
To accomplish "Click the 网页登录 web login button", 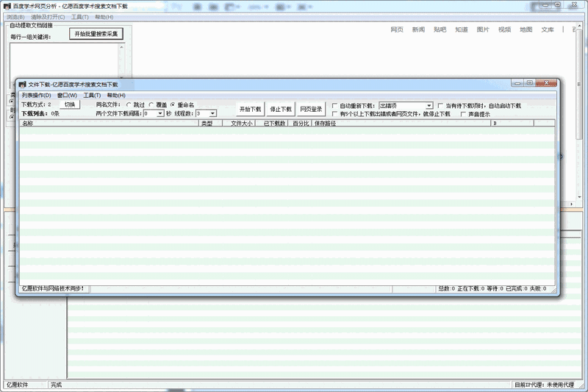I will pyautogui.click(x=312, y=109).
